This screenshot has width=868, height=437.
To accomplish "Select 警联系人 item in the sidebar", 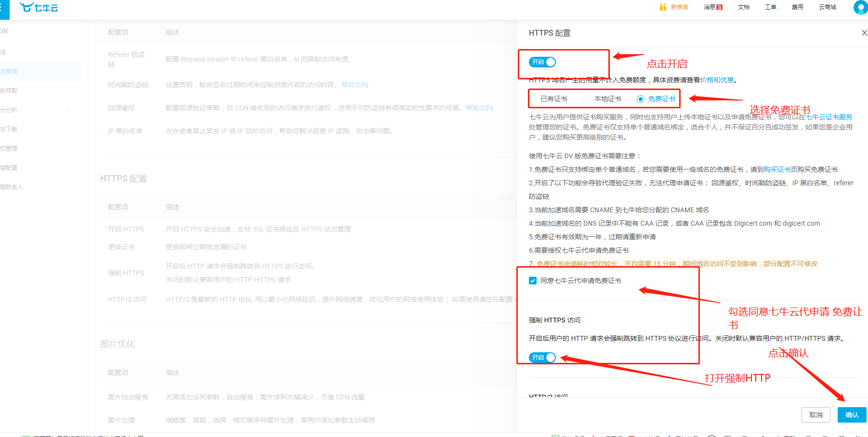I will pos(12,187).
